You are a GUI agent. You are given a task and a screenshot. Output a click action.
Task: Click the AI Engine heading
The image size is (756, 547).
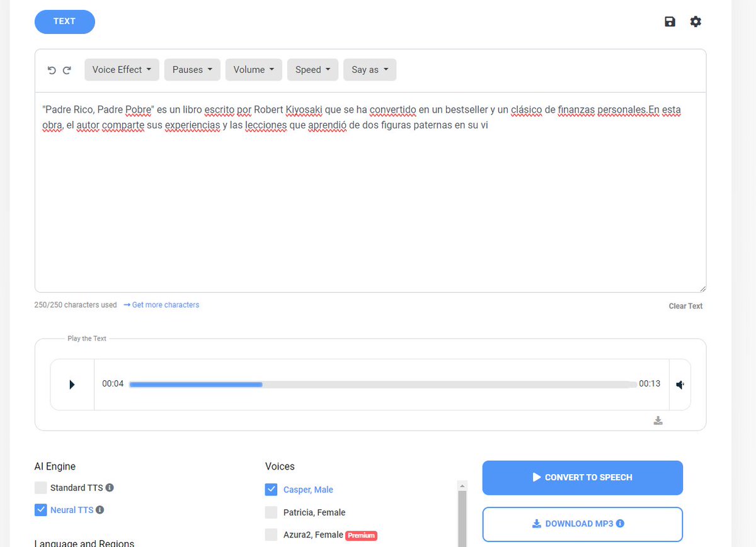coord(55,466)
